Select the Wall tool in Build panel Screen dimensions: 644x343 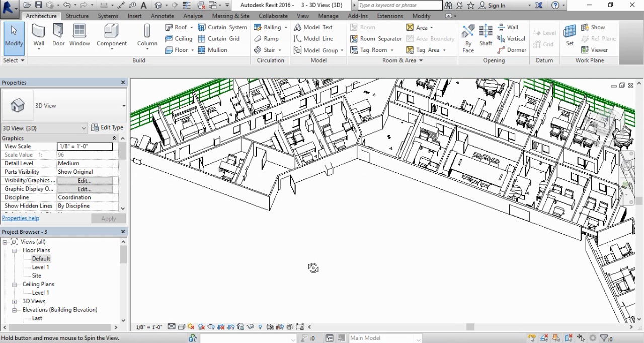tap(39, 36)
